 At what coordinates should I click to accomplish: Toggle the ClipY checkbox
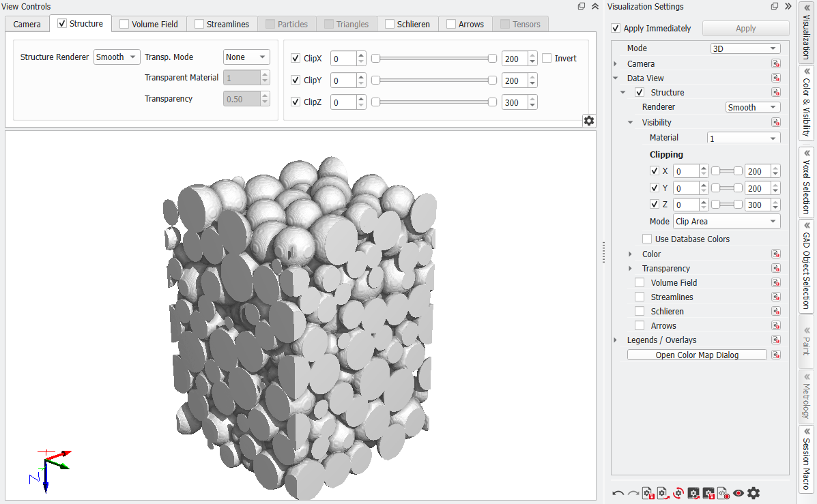pyautogui.click(x=296, y=80)
